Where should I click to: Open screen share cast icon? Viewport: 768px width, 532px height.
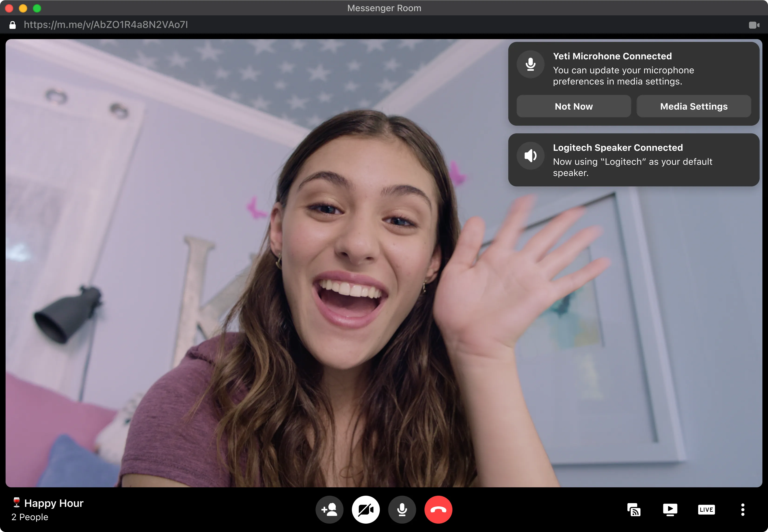click(634, 509)
